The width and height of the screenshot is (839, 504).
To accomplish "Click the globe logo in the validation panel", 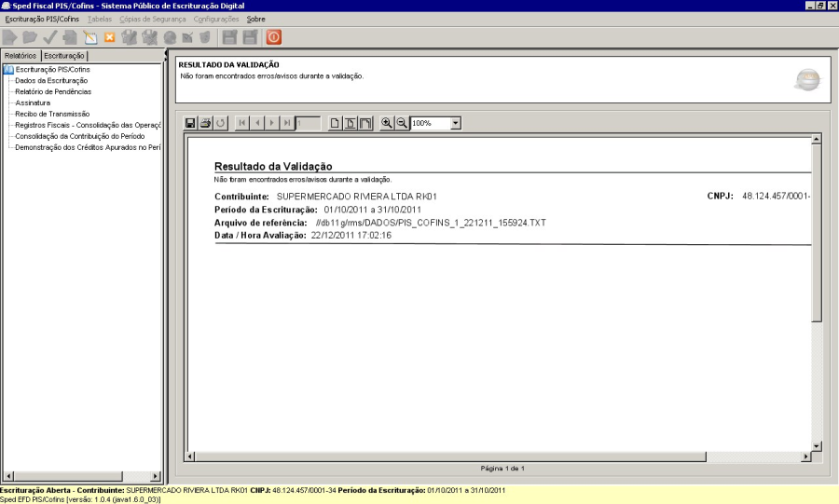I will tap(808, 79).
